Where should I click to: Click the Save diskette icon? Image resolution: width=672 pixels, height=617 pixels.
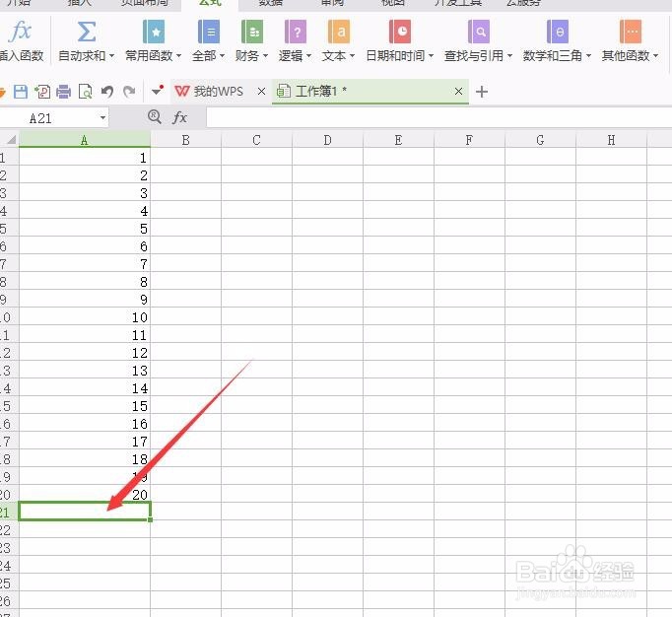[20, 92]
